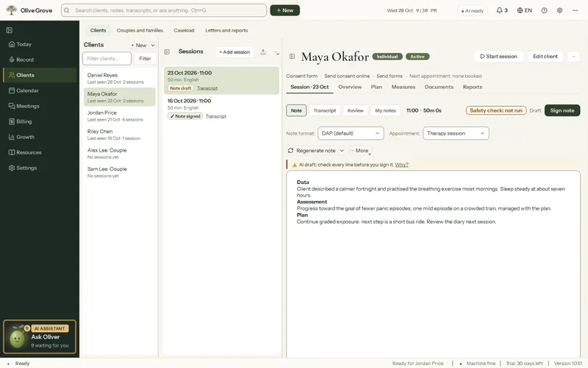Click Add session button
Viewport: 588px width, 368px height.
pos(234,52)
